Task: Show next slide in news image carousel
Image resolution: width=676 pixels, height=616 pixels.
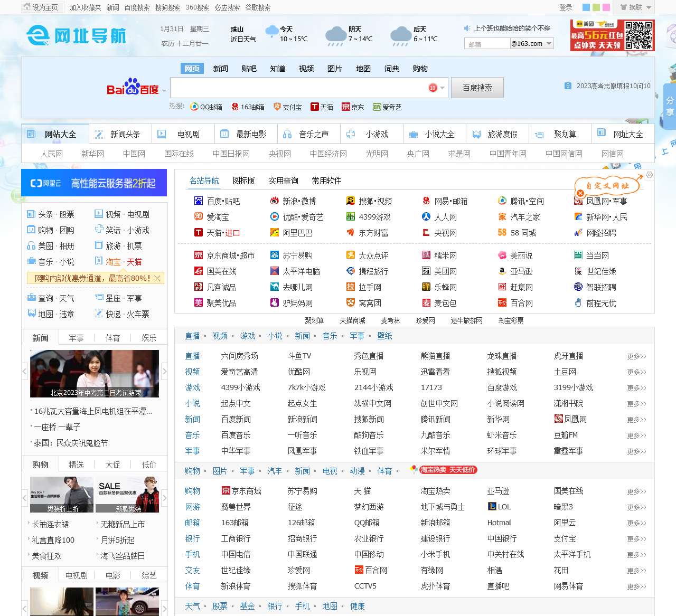Action: 164,372
